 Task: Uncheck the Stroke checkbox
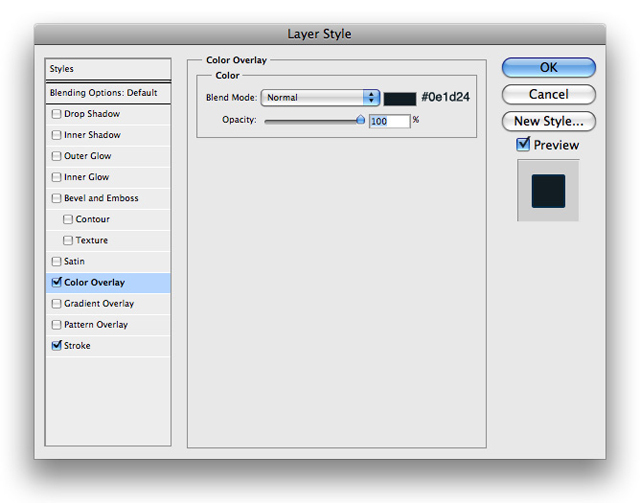[x=57, y=345]
